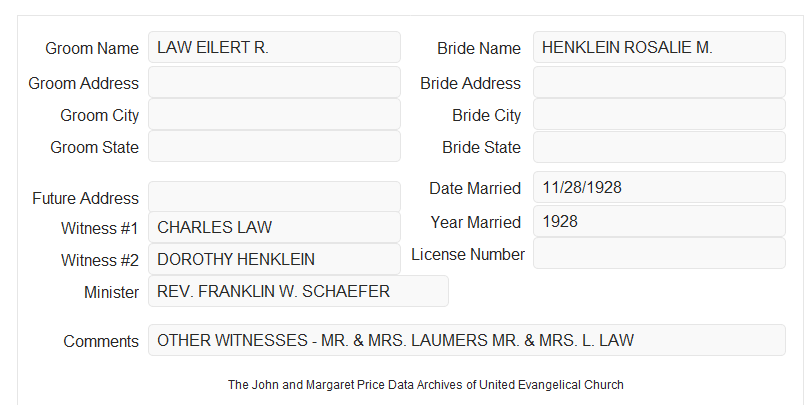
Task: Click the Groom Name field
Action: 274,47
